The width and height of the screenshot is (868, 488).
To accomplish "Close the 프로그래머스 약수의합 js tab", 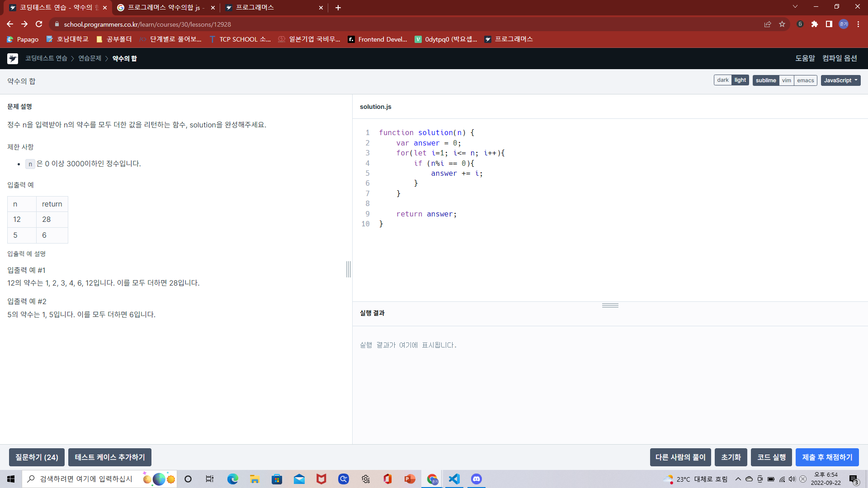I will [213, 8].
